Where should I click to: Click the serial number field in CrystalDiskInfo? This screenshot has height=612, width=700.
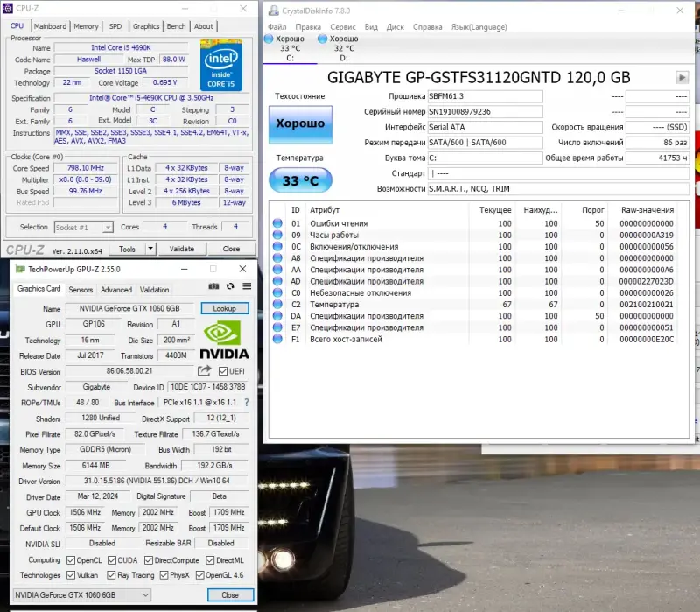tap(486, 112)
